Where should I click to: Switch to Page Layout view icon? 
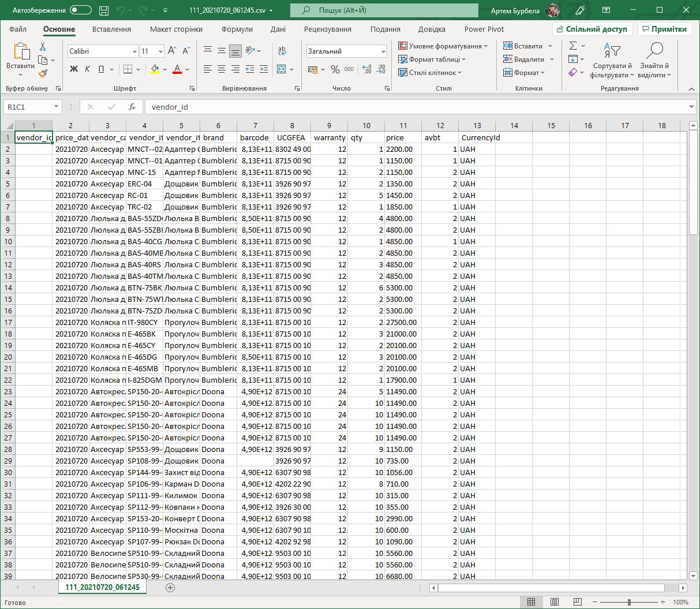point(554,602)
